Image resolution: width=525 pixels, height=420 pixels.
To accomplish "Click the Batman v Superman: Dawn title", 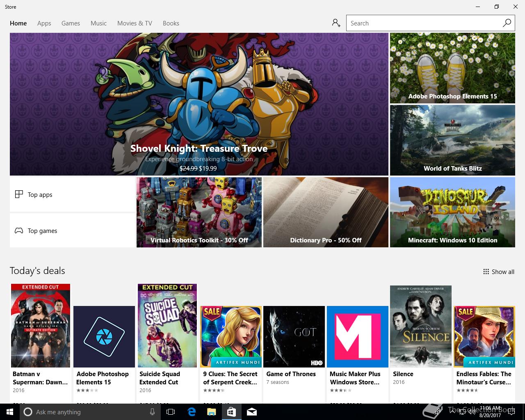I will click(x=40, y=378).
